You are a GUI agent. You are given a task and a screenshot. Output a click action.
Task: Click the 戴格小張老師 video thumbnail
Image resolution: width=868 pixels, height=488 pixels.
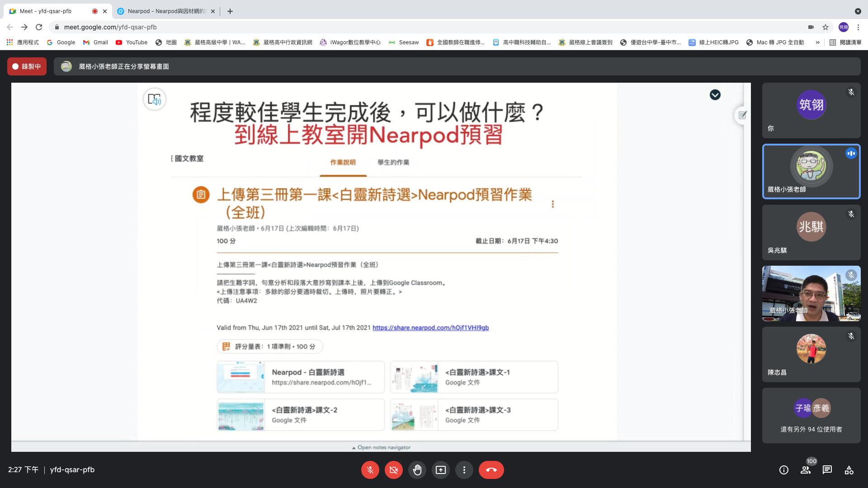pos(811,293)
